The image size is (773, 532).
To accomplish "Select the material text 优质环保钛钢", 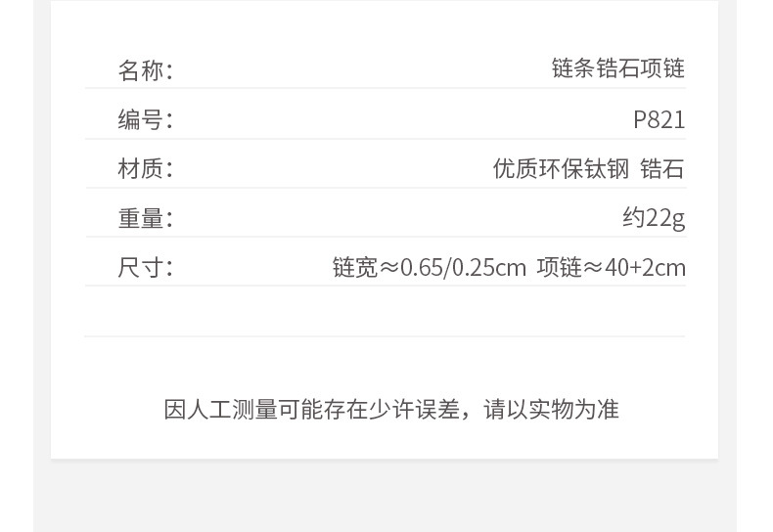I will tap(561, 168).
